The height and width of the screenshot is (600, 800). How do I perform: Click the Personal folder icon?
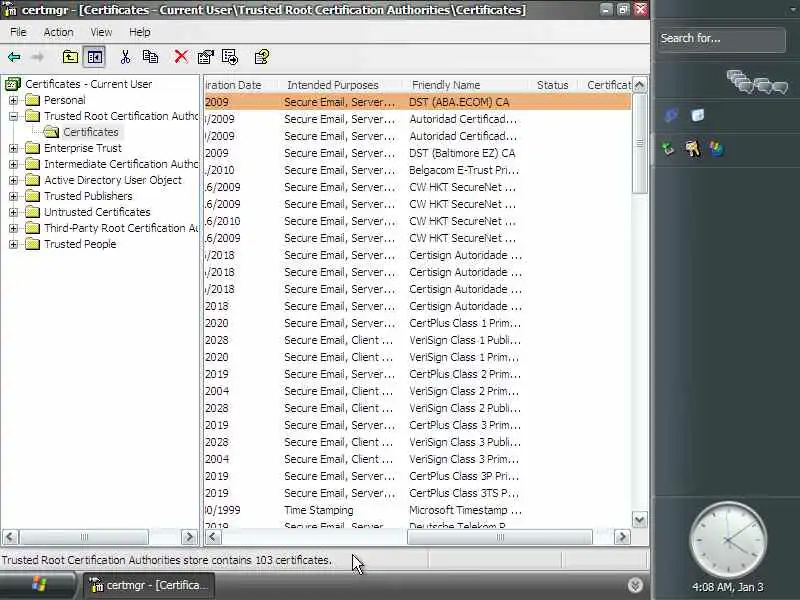coord(33,100)
